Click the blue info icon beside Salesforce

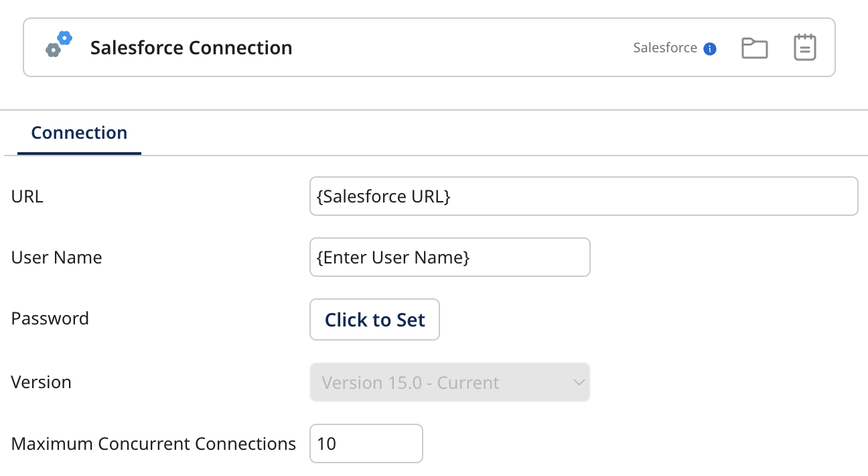[710, 49]
